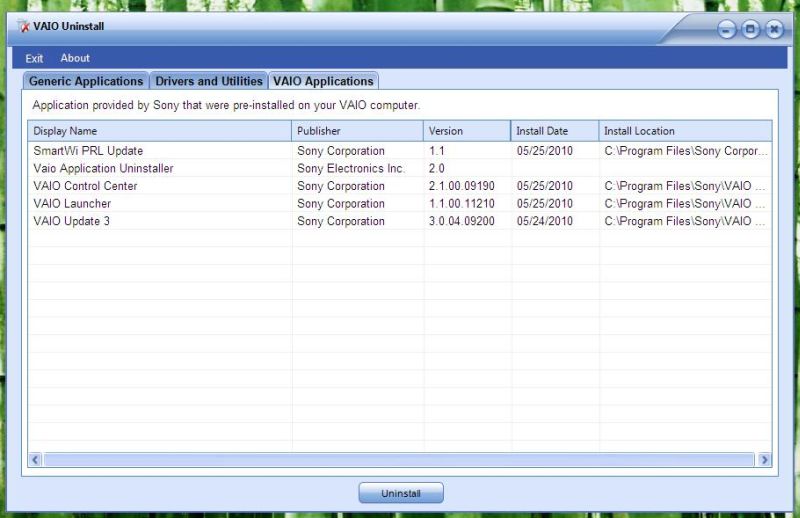Switch to the Generic Applications tab
This screenshot has height=518, width=800.
(x=86, y=81)
